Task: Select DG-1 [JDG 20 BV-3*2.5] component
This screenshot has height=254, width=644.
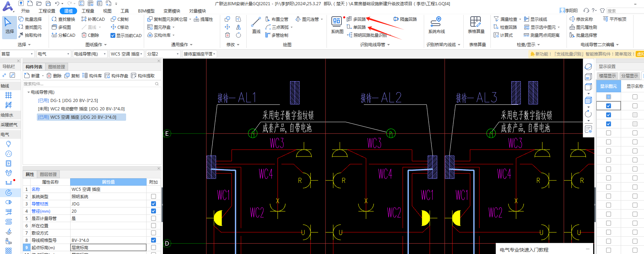Action: tap(68, 100)
